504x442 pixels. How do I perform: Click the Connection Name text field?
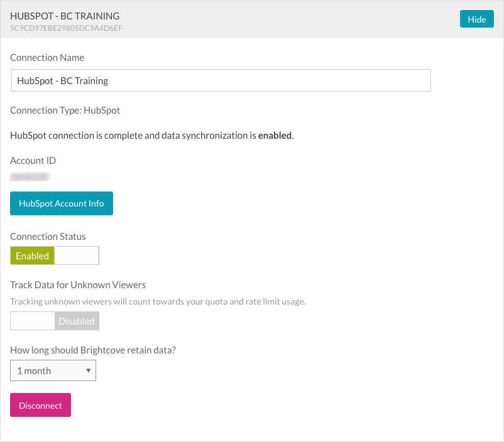click(x=221, y=80)
